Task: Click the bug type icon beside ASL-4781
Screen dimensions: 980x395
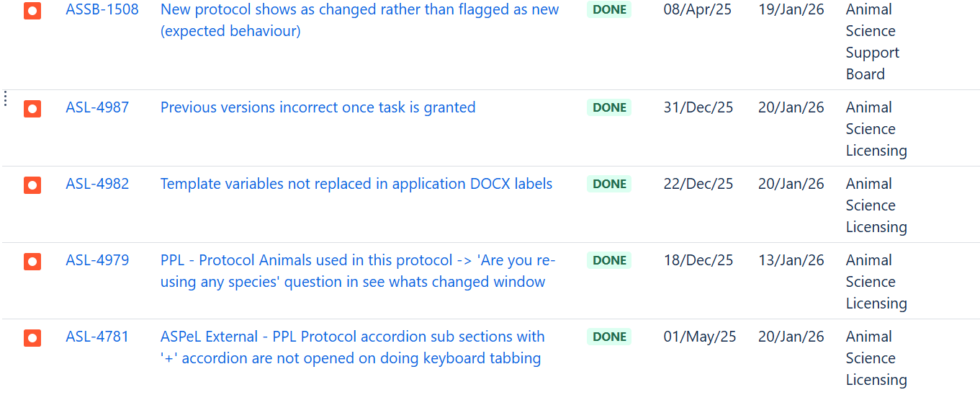Action: [32, 338]
